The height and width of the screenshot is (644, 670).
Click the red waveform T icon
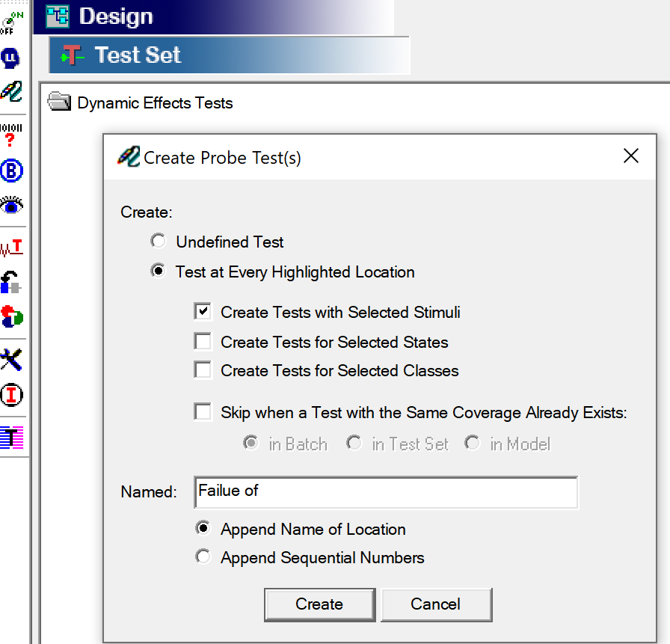point(12,247)
